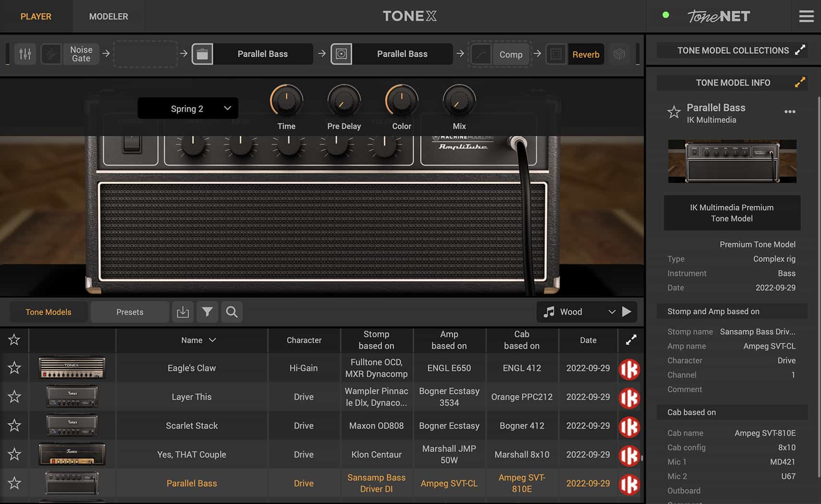Open the downloads icon below the amp
821x504 pixels.
click(183, 312)
